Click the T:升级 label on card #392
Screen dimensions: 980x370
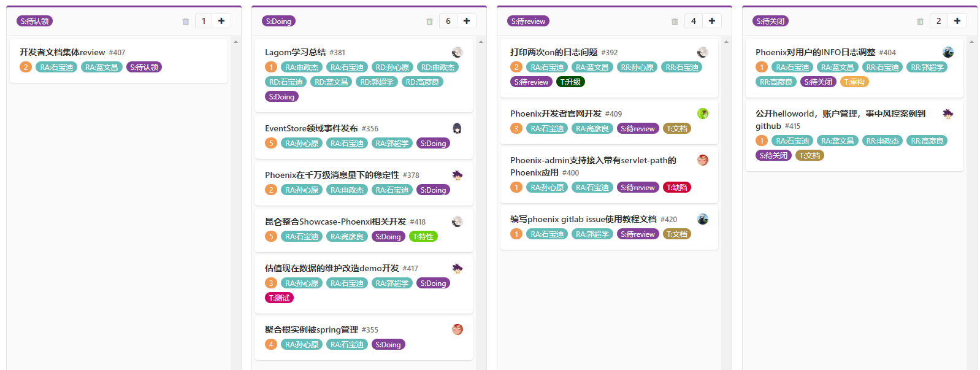coord(570,82)
